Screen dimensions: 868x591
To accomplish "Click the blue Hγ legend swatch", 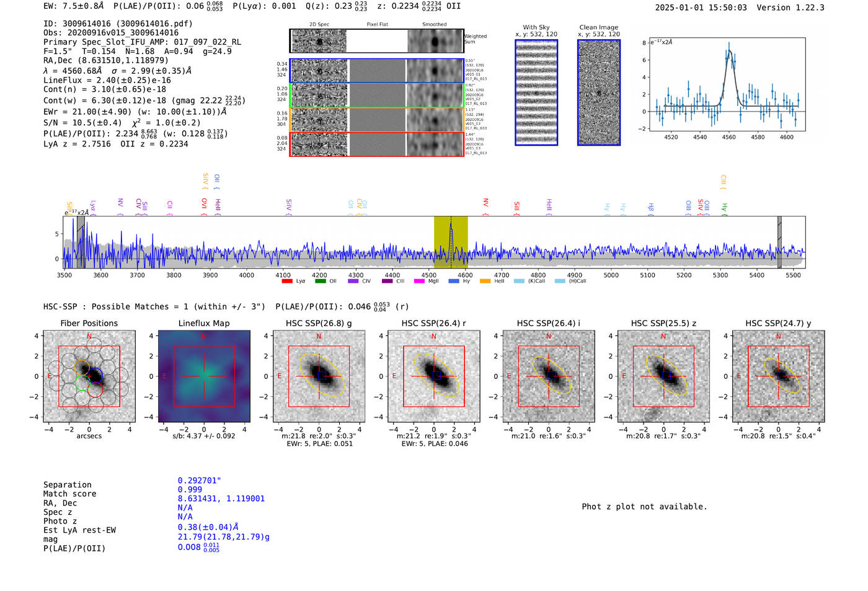I will (454, 281).
